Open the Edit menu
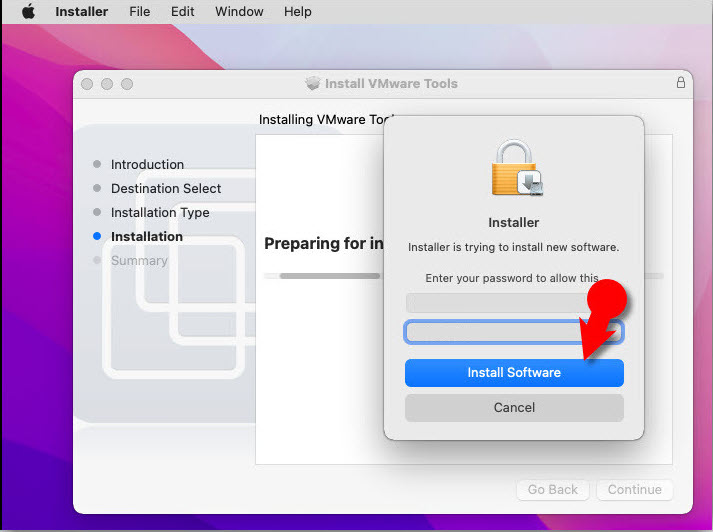713x532 pixels. 183,12
